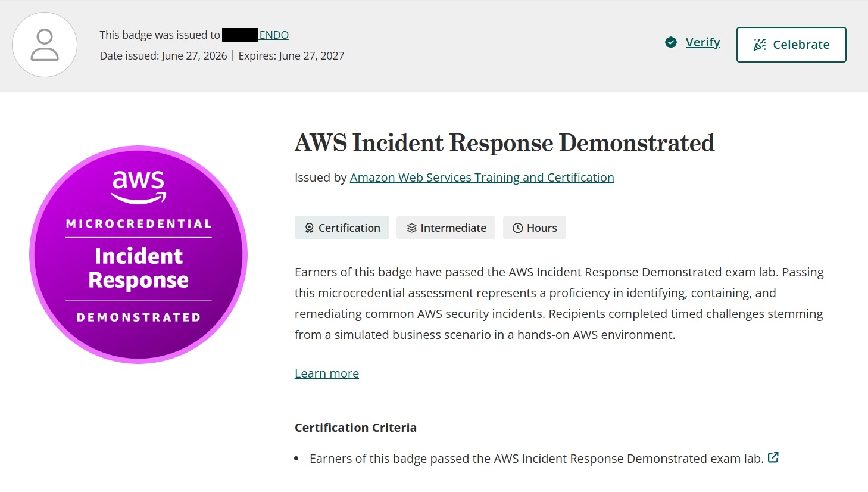Click the badge description paragraph
Image resolution: width=868 pixels, height=492 pixels.
click(x=560, y=303)
